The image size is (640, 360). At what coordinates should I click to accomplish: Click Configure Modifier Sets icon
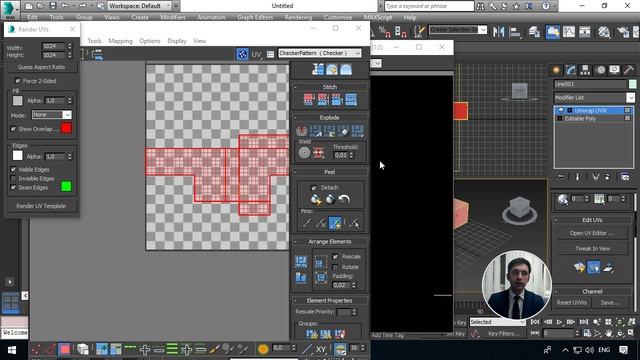click(x=625, y=177)
